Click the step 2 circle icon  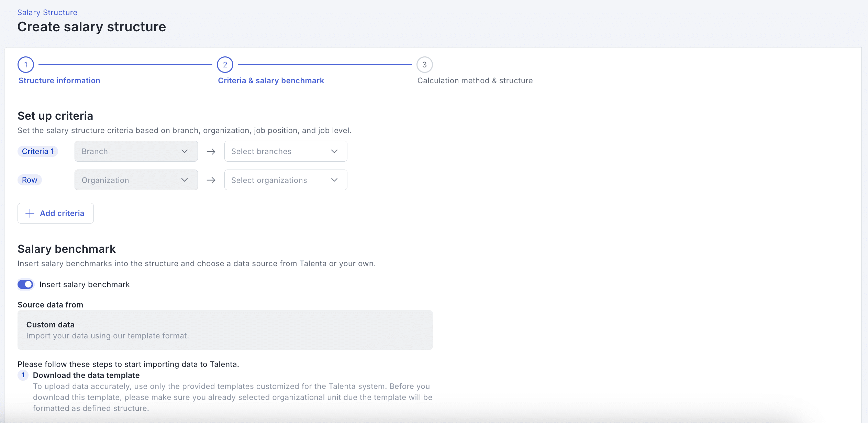click(225, 65)
